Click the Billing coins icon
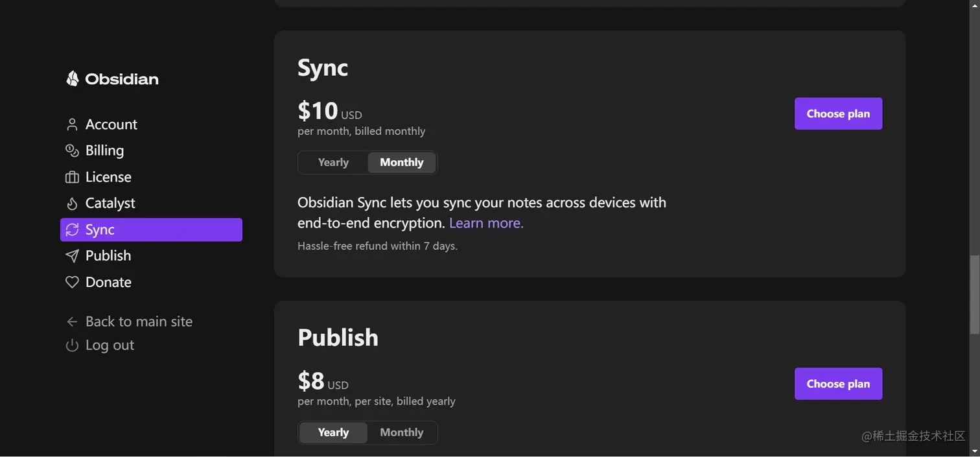This screenshot has width=980, height=457. click(72, 150)
